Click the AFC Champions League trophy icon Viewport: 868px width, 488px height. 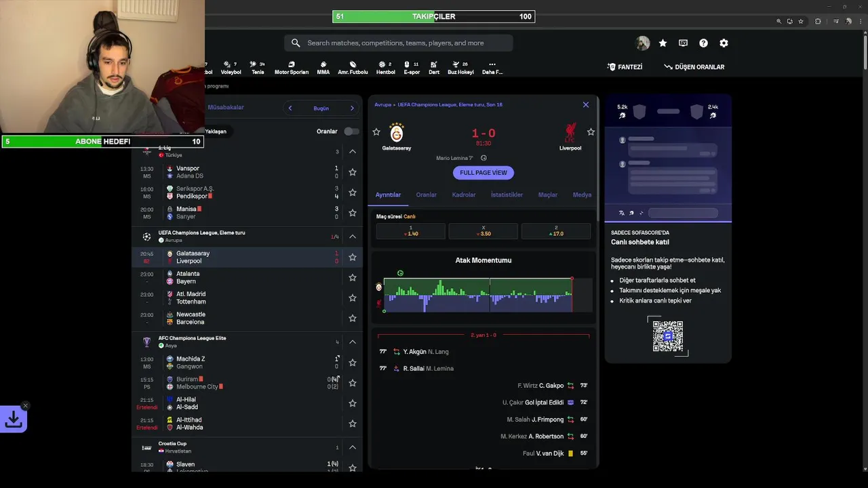146,342
